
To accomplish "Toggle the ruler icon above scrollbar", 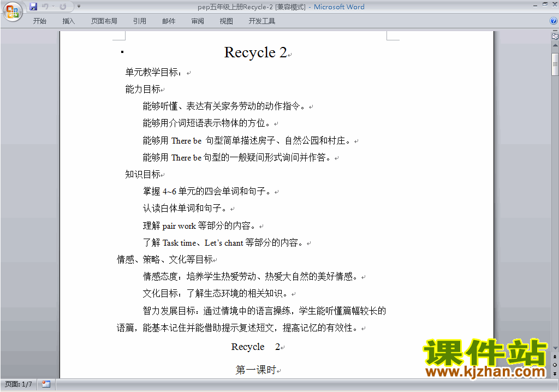I will [555, 36].
